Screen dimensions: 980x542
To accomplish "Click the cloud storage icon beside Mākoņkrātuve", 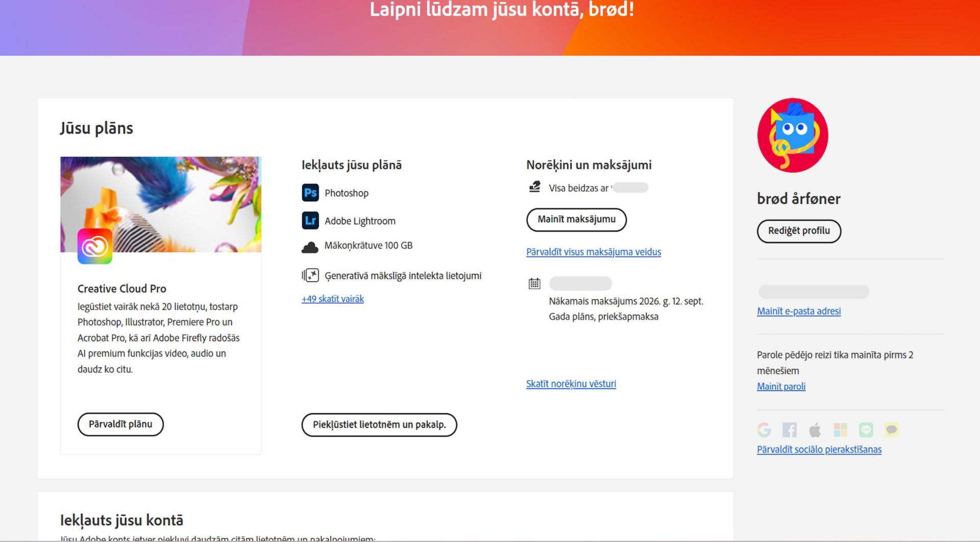I will tap(310, 246).
